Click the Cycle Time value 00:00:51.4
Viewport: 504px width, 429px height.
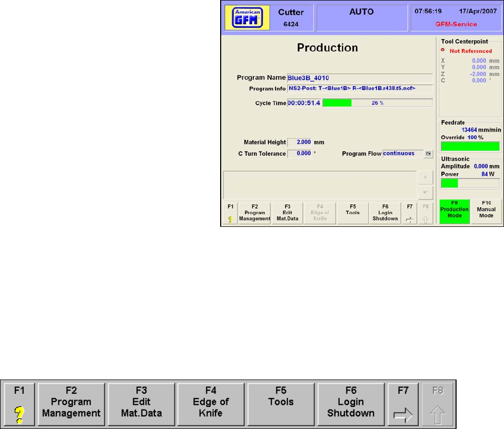pos(304,103)
